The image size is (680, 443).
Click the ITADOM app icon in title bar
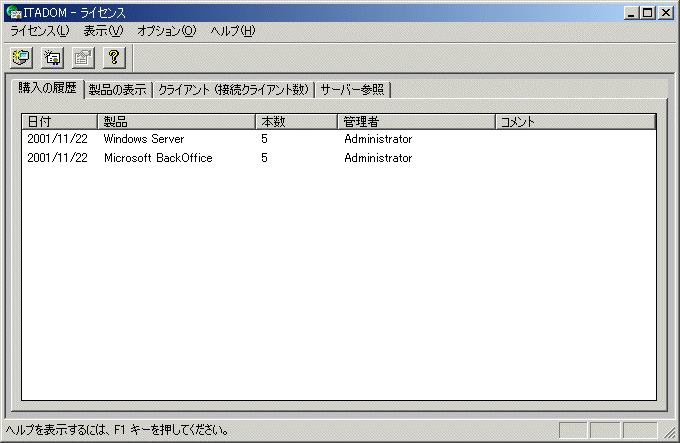tap(14, 12)
